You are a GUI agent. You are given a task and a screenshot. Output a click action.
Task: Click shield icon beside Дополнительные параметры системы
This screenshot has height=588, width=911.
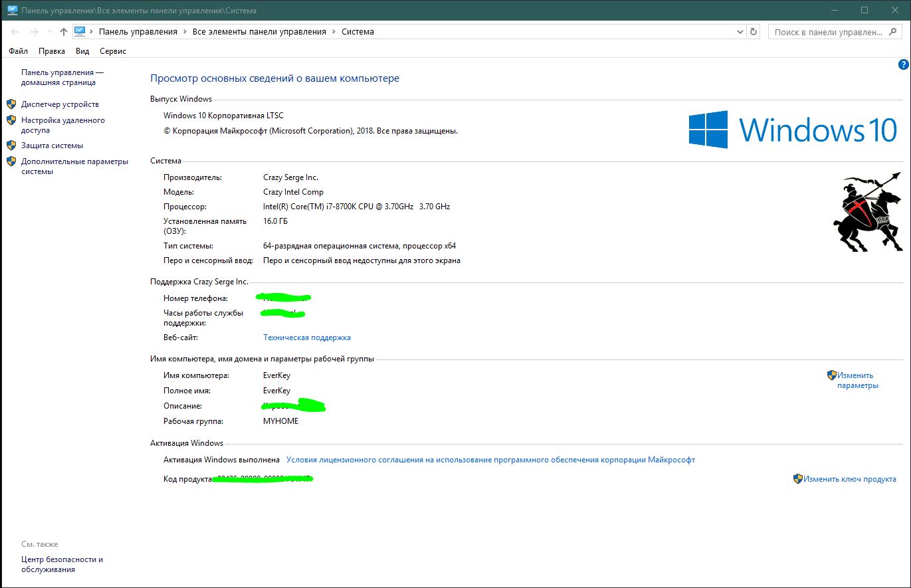pyautogui.click(x=11, y=161)
